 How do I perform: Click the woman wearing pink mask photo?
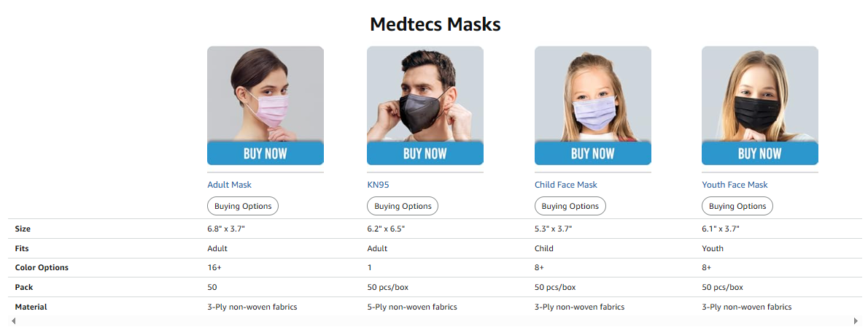click(266, 93)
